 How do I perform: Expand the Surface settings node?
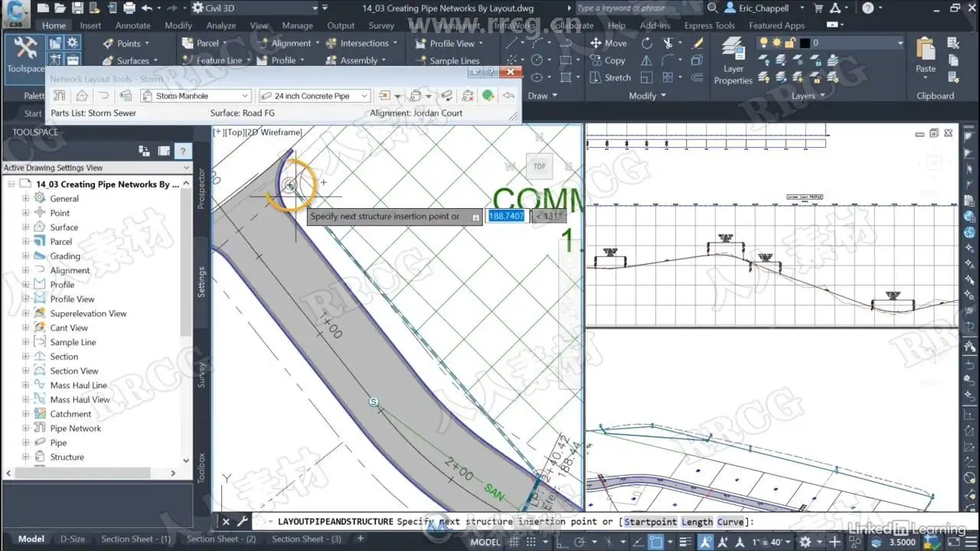coord(25,227)
